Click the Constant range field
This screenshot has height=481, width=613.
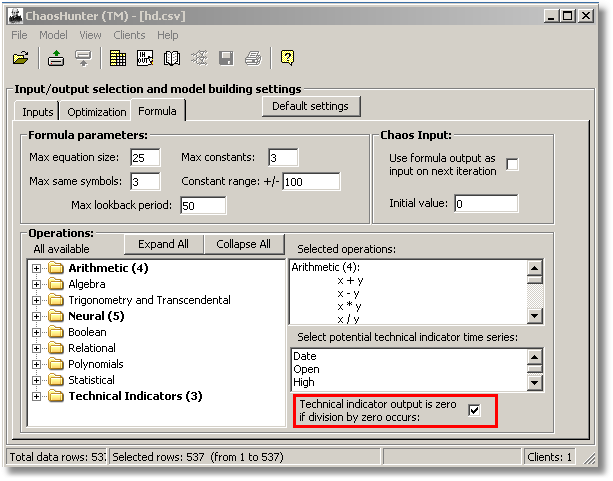(312, 182)
